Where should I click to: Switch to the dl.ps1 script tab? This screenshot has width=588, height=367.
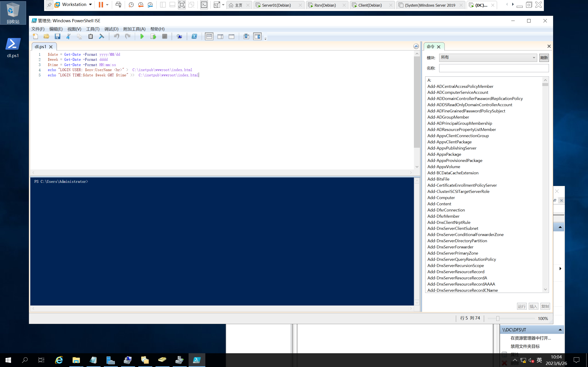[x=40, y=47]
